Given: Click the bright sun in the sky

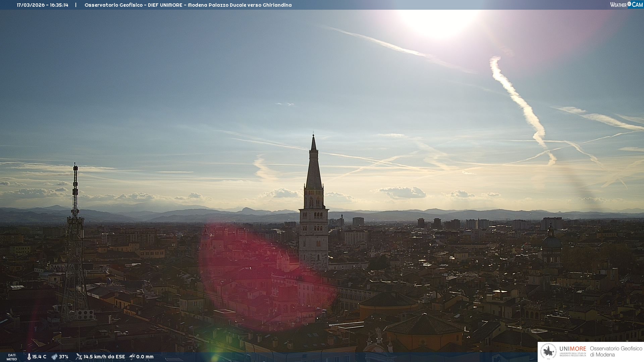Looking at the screenshot, I should tap(438, 20).
